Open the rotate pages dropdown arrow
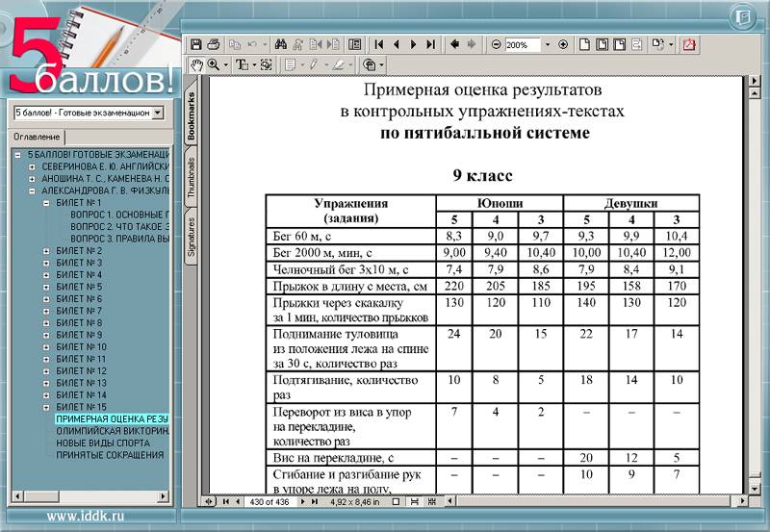770x532 pixels. tap(671, 44)
